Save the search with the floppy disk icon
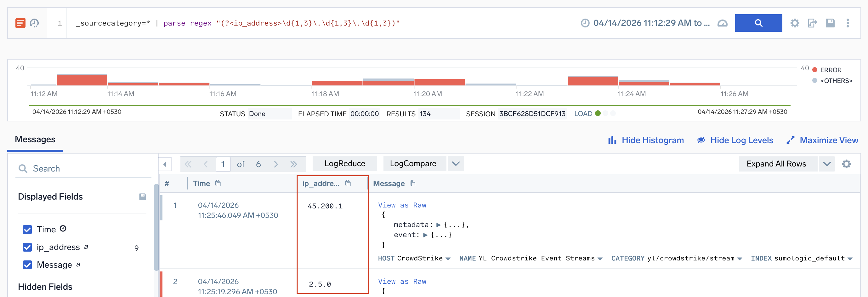 coord(830,23)
